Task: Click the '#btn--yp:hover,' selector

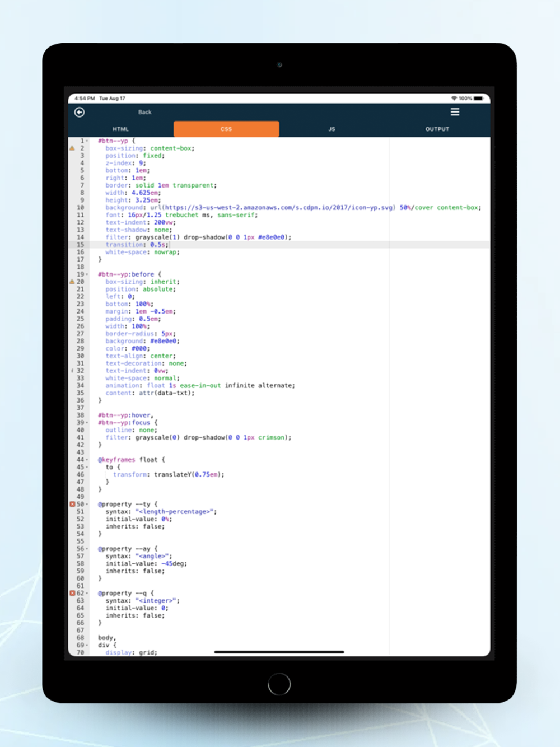Action: pos(126,415)
